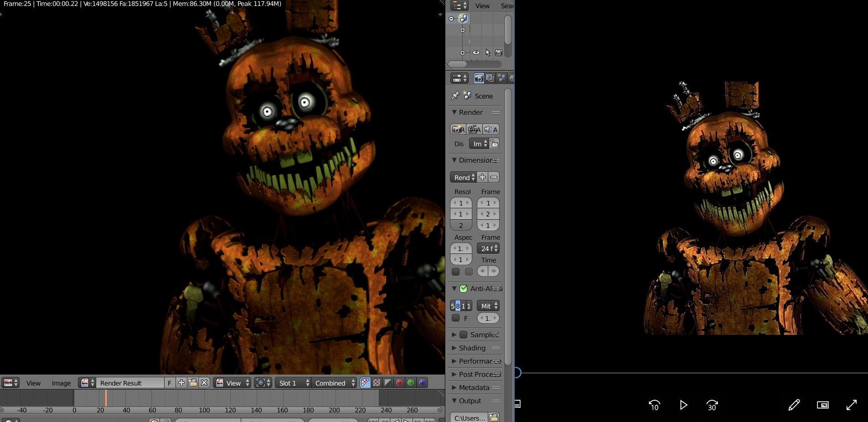Screen dimensions: 868x422
Task: Open the Image menu in image editor
Action: pyautogui.click(x=61, y=383)
